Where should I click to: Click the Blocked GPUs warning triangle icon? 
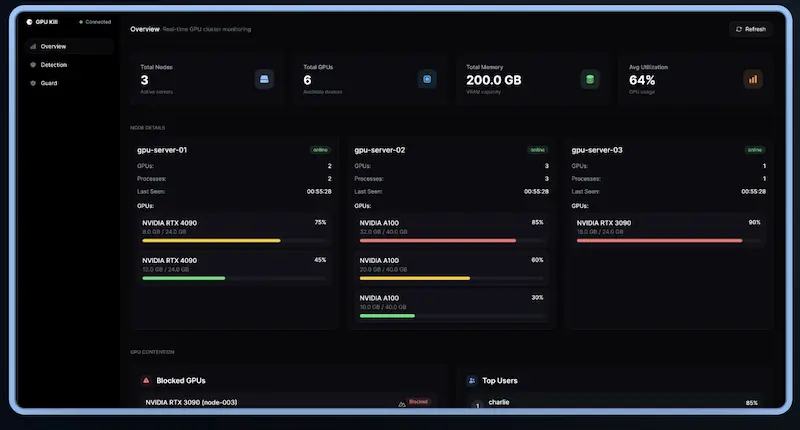click(x=146, y=381)
